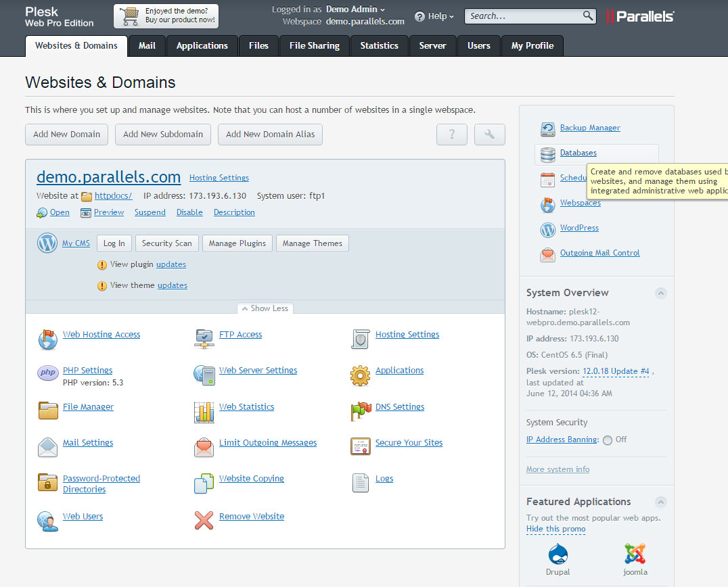Image resolution: width=728 pixels, height=587 pixels.
Task: Click the Applications gear icon
Action: coord(361,375)
